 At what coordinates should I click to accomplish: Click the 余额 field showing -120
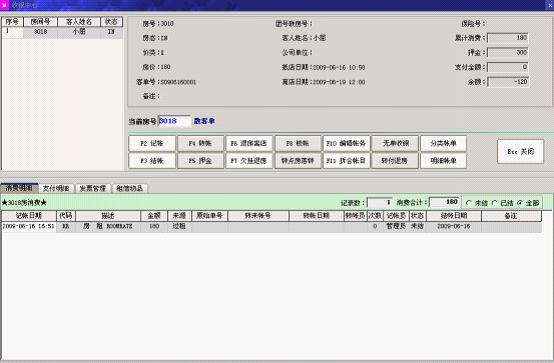click(x=508, y=82)
